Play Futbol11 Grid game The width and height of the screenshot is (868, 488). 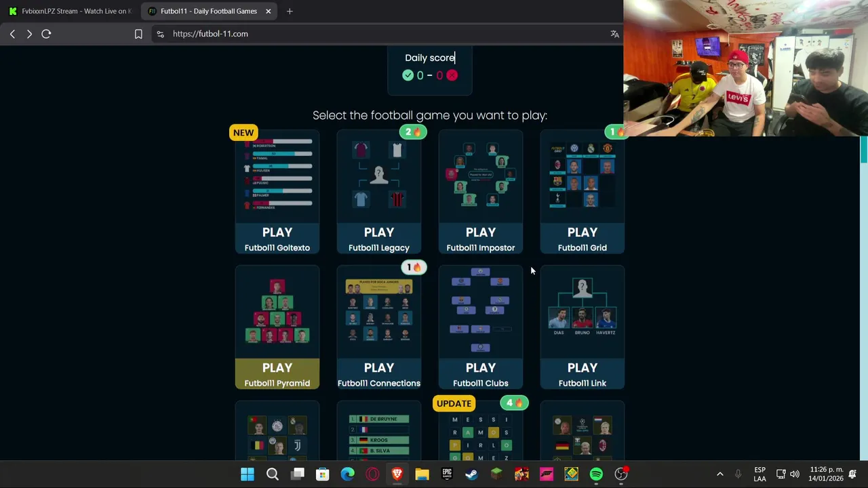582,192
